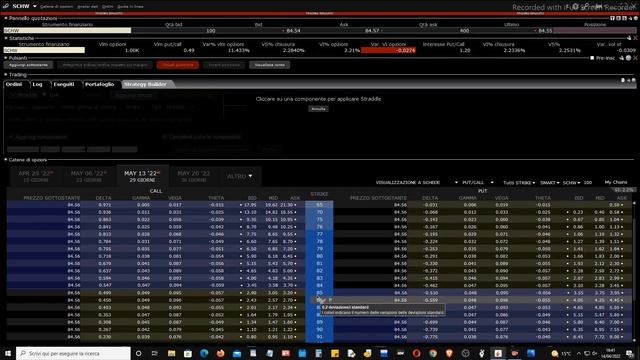Switch to the Ordini tab
This screenshot has width=640, height=360.
tap(14, 84)
